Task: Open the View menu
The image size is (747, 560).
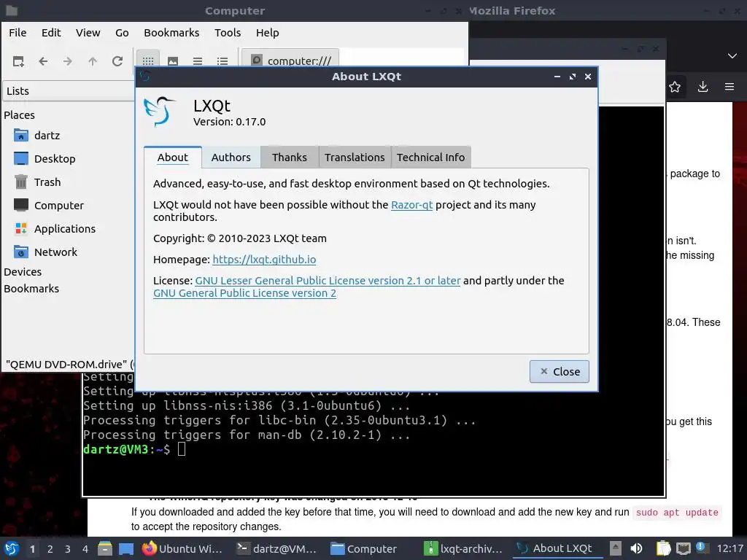Action: pyautogui.click(x=88, y=33)
